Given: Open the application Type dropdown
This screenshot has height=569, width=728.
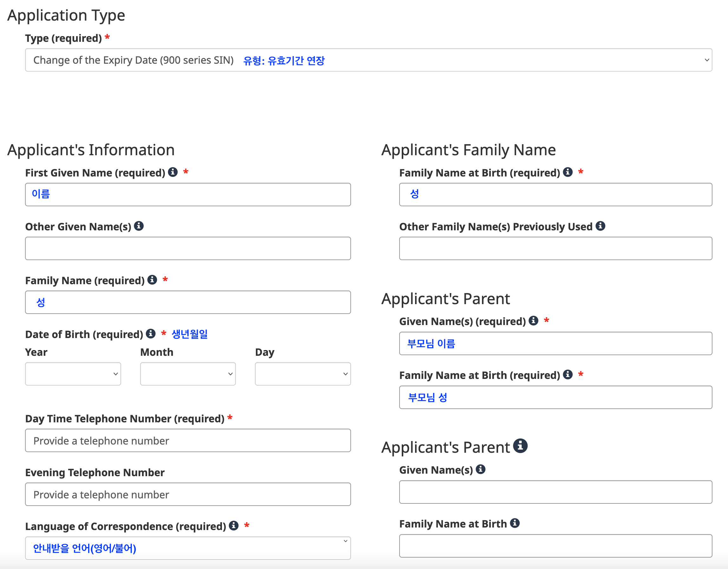Looking at the screenshot, I should click(x=368, y=60).
